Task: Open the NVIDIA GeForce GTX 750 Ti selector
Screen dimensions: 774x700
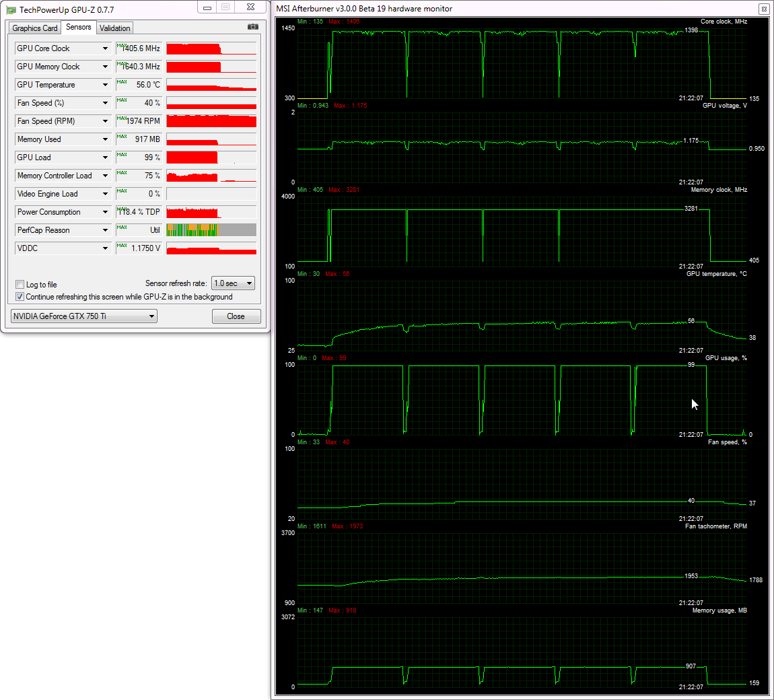Action: [84, 316]
